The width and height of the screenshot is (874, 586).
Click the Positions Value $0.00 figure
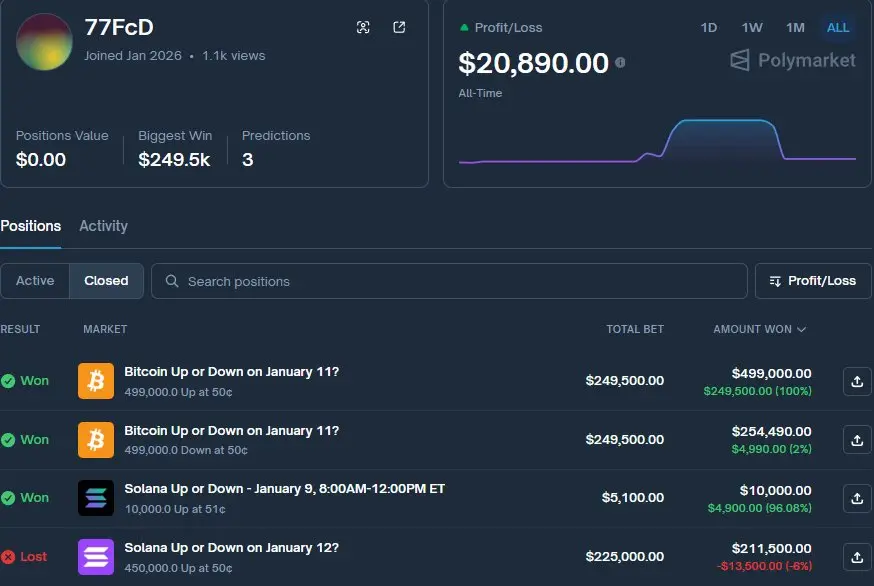tap(41, 160)
